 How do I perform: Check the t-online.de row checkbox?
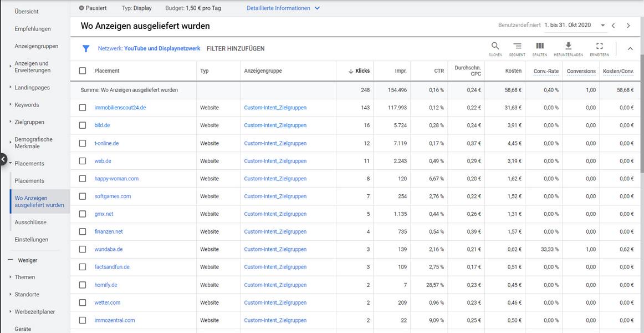point(83,143)
